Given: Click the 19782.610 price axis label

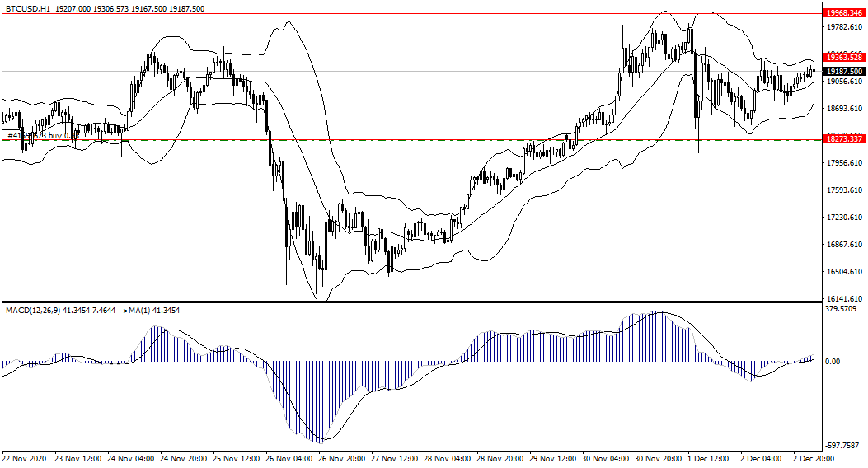Looking at the screenshot, I should tap(842, 27).
